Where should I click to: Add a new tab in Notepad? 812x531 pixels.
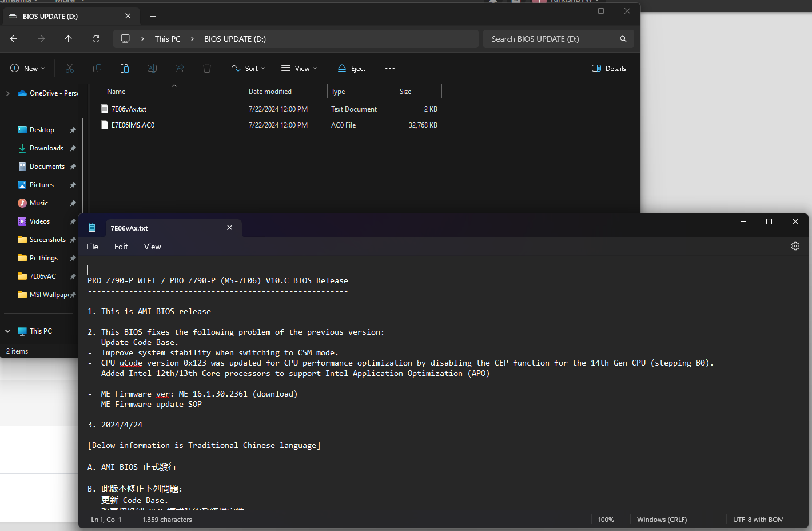(256, 228)
